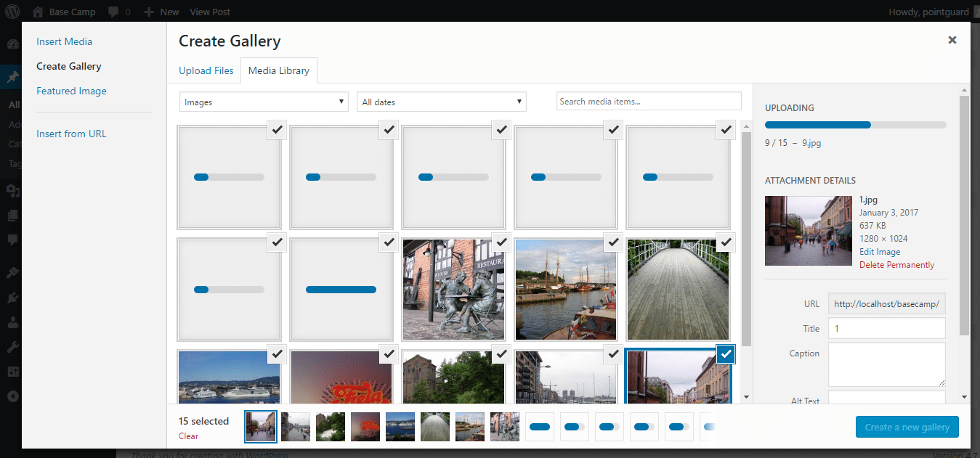The height and width of the screenshot is (458, 980).
Task: Click the fully filled placeholder progress bar
Action: point(341,290)
